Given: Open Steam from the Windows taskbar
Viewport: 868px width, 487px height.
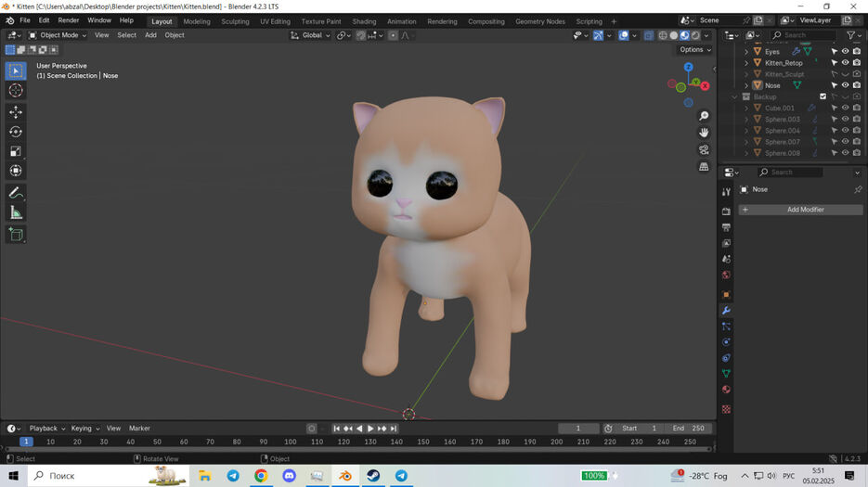Looking at the screenshot, I should point(373,475).
